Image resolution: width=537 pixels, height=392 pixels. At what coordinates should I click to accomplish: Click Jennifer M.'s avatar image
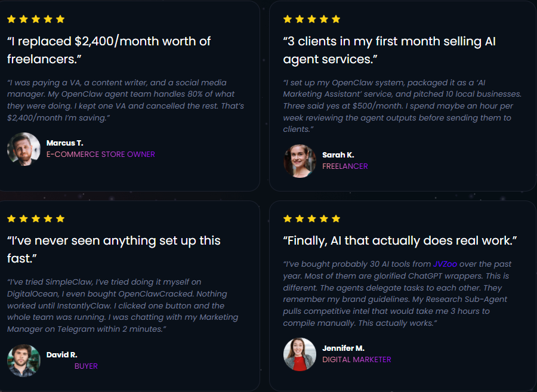coord(300,354)
